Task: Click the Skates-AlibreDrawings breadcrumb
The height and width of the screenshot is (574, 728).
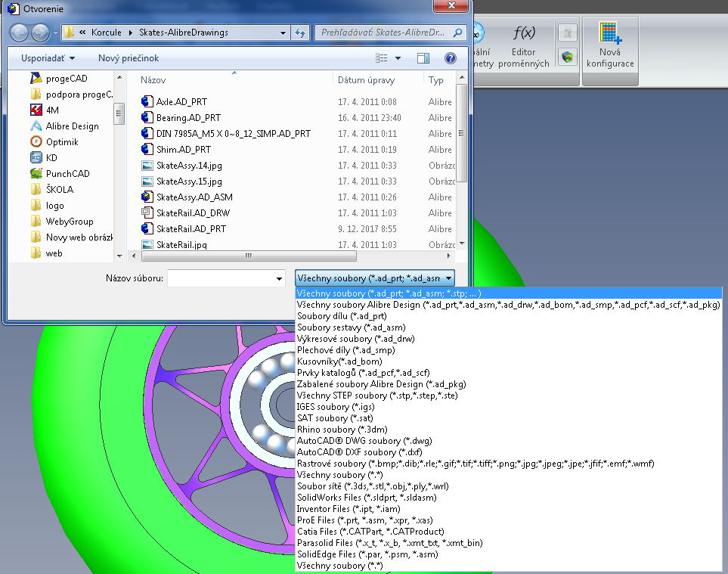Action: (x=184, y=33)
